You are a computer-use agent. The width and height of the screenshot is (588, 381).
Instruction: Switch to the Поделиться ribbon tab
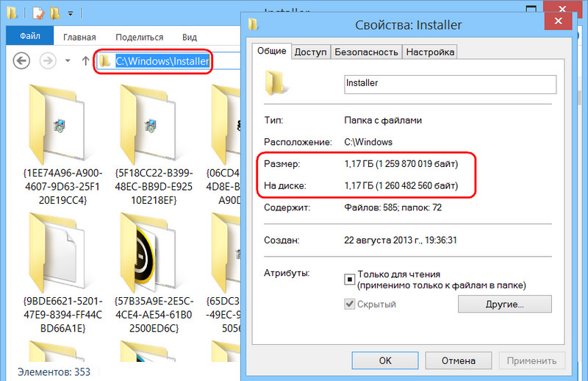click(139, 38)
